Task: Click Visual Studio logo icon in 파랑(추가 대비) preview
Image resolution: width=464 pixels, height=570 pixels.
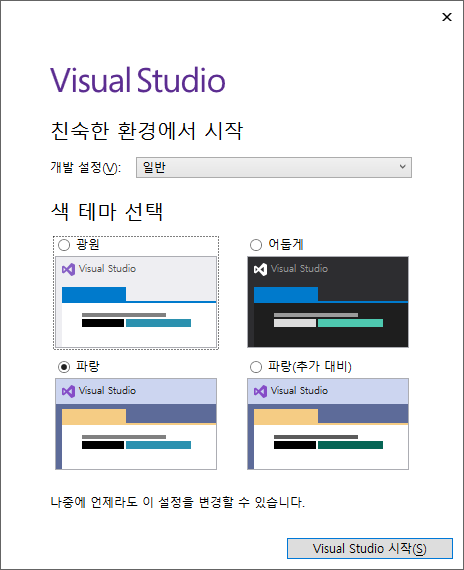Action: [x=260, y=391]
